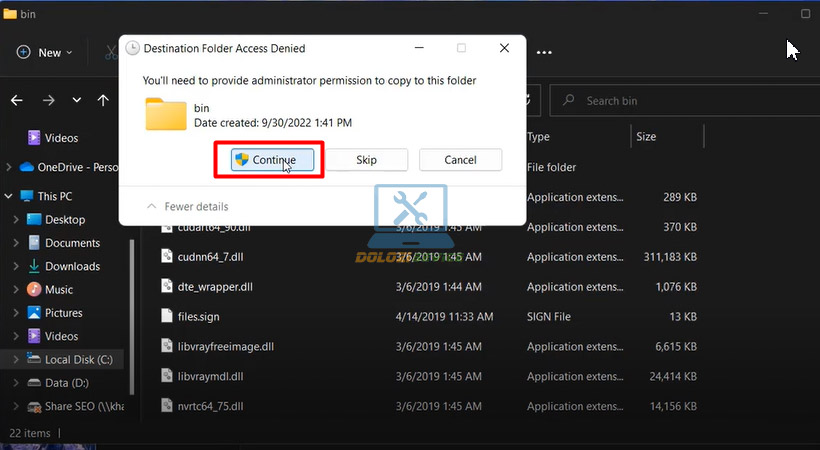Click the OneDrive cloud icon in sidebar
820x450 pixels.
27,167
